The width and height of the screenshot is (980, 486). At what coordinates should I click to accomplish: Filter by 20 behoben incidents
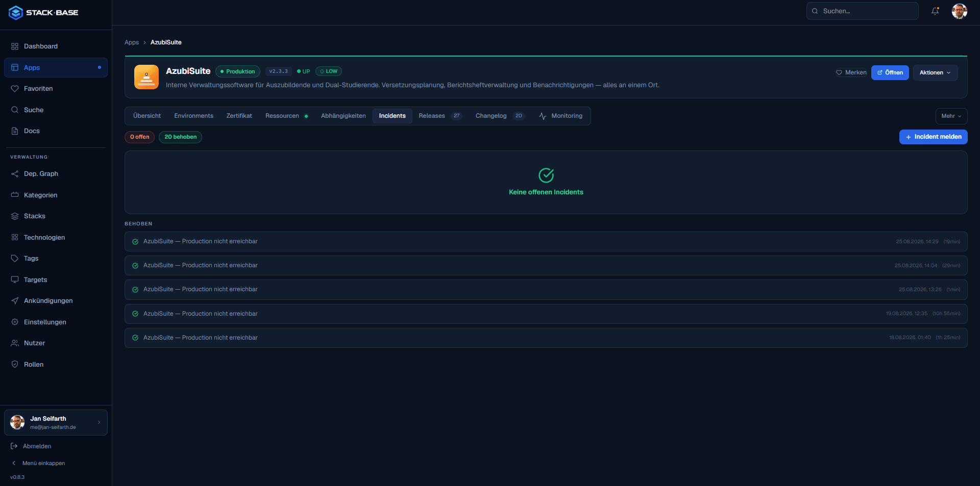[180, 137]
